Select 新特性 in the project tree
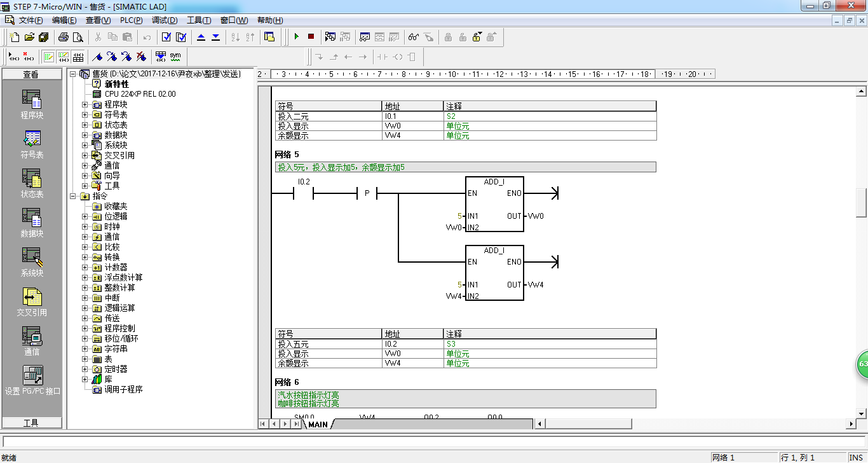 coord(117,84)
